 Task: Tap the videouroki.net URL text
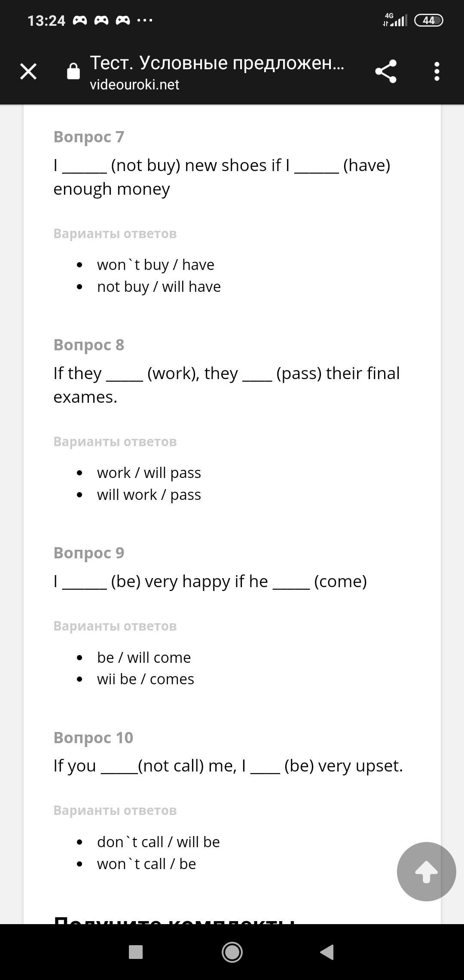point(134,85)
